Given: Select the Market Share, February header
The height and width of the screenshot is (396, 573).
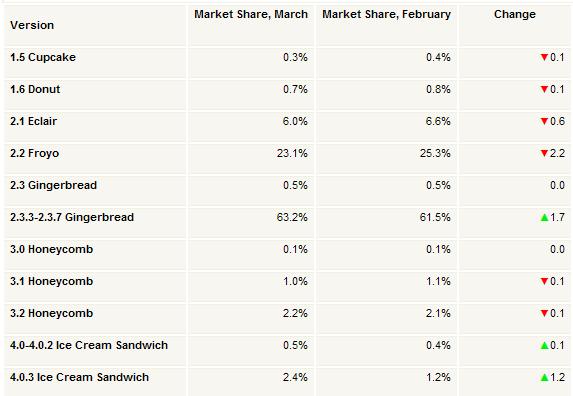Looking at the screenshot, I should coord(386,14).
